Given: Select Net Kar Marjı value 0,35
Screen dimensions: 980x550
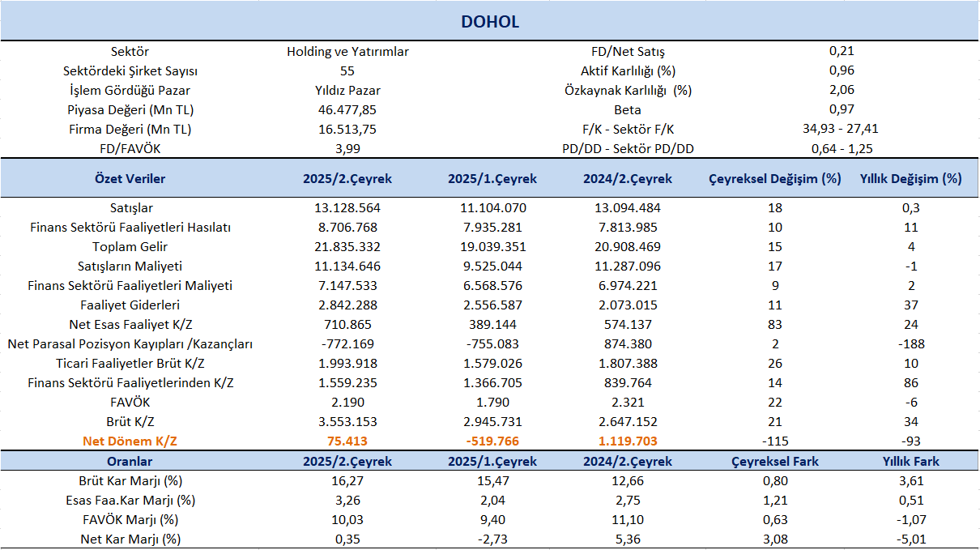Looking at the screenshot, I should (x=347, y=539).
